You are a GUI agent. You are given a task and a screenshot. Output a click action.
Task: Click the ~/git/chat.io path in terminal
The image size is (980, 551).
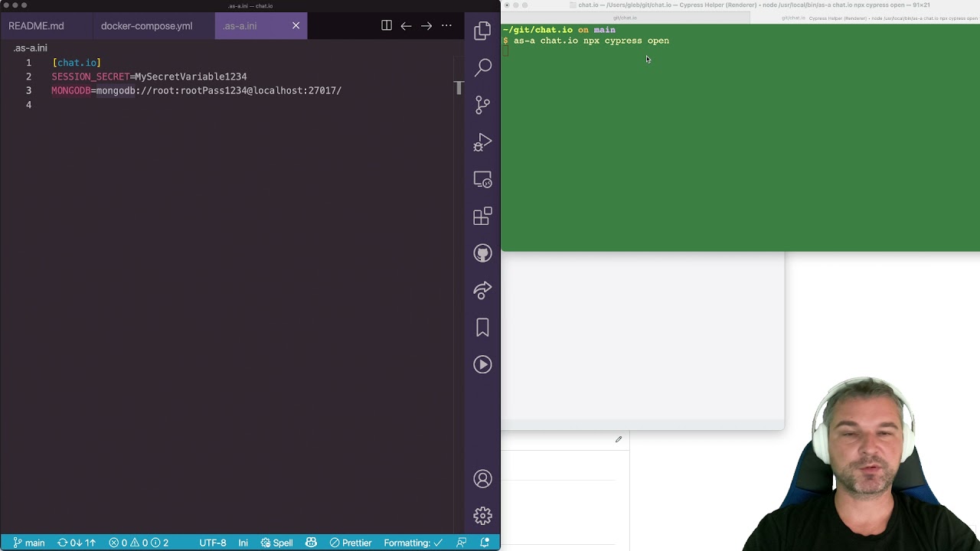(x=537, y=30)
